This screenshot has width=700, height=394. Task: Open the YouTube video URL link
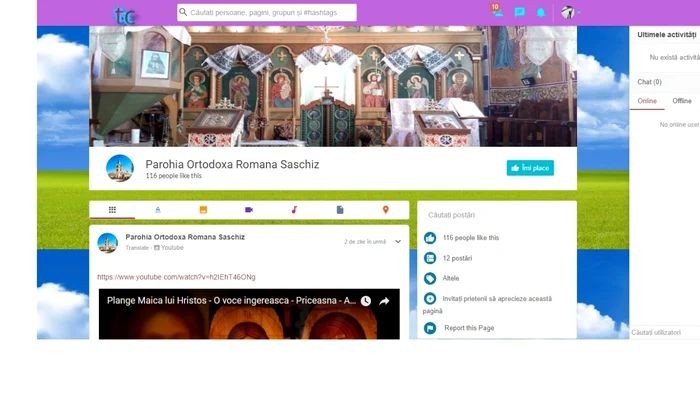(x=176, y=277)
